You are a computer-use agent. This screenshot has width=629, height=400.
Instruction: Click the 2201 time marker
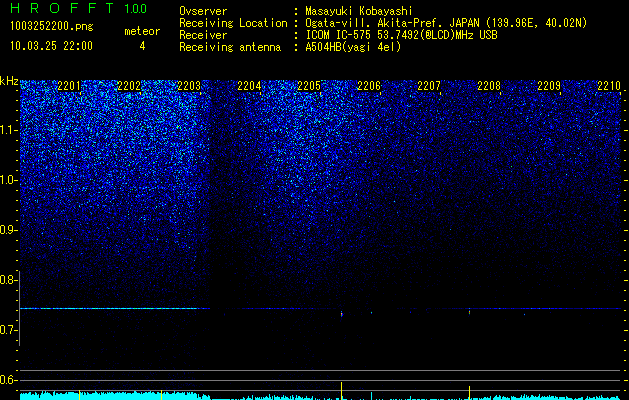[69, 85]
